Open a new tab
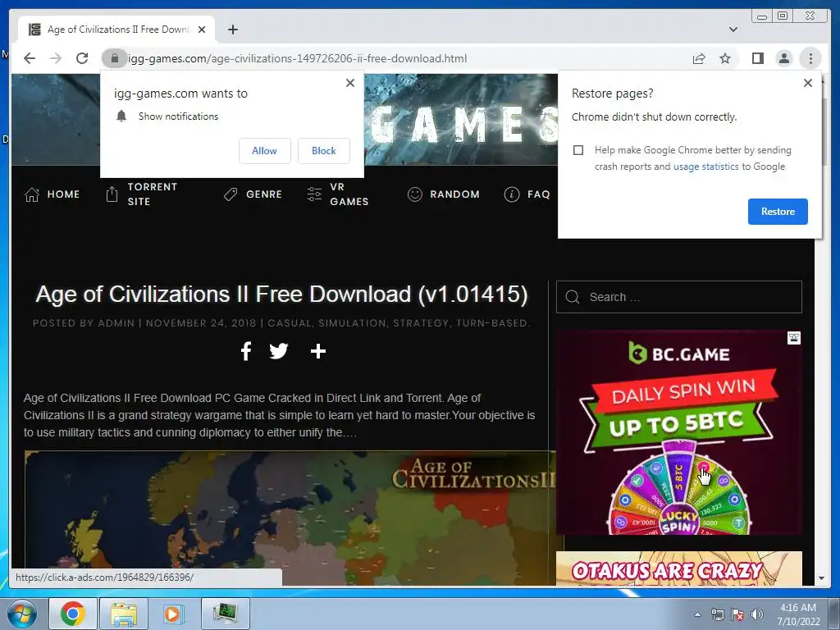The width and height of the screenshot is (840, 630). 232,30
